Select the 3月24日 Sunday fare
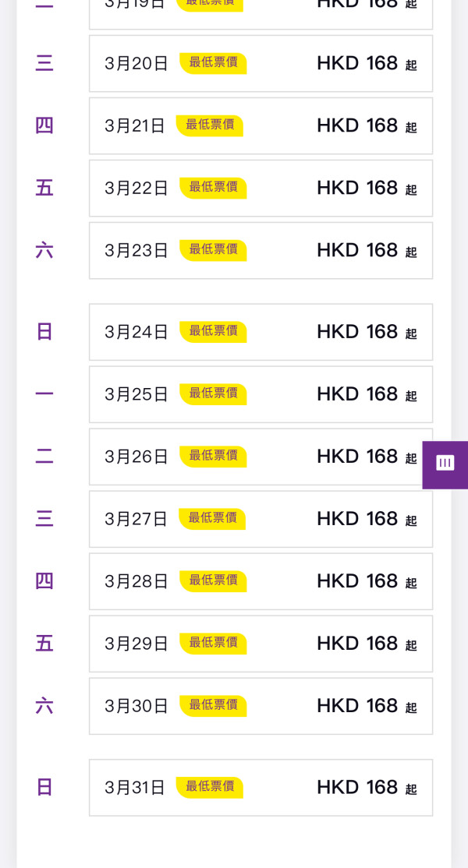This screenshot has width=468, height=868. coord(261,332)
